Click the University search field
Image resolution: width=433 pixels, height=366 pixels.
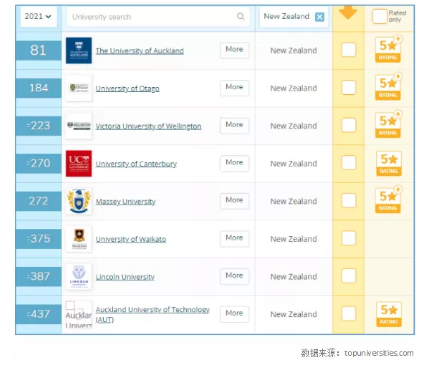[158, 17]
